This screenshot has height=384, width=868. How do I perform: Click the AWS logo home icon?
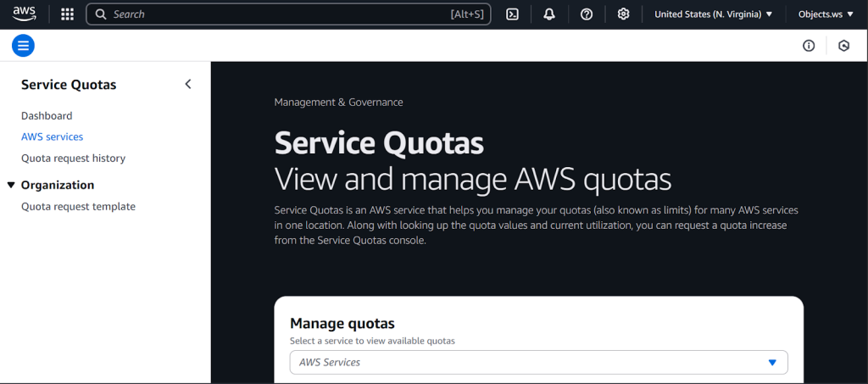24,14
